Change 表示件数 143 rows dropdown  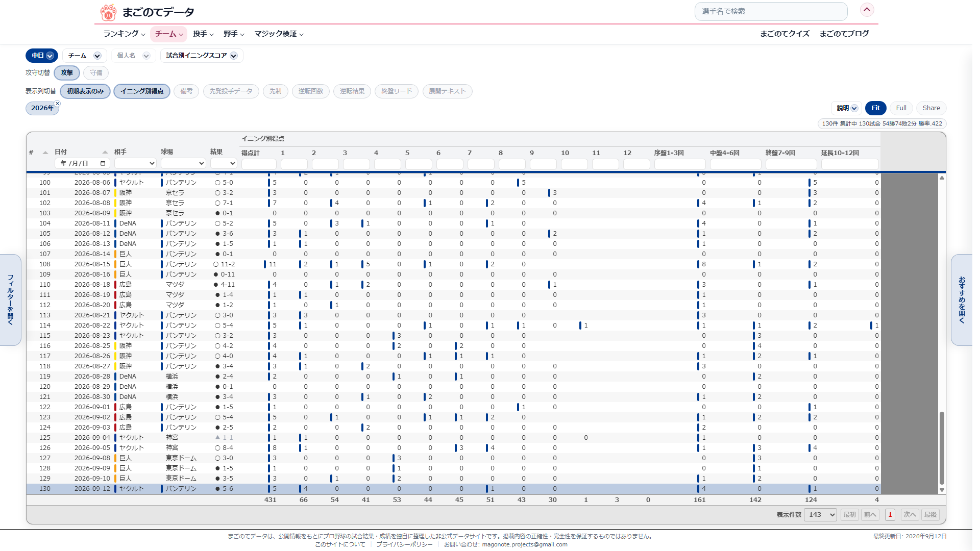pyautogui.click(x=820, y=515)
